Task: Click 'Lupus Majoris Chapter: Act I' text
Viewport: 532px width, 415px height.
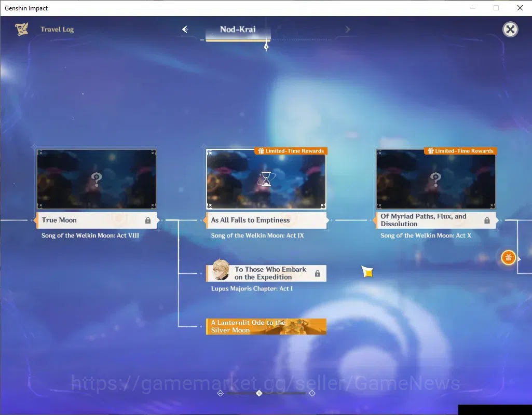Action: 252,288
